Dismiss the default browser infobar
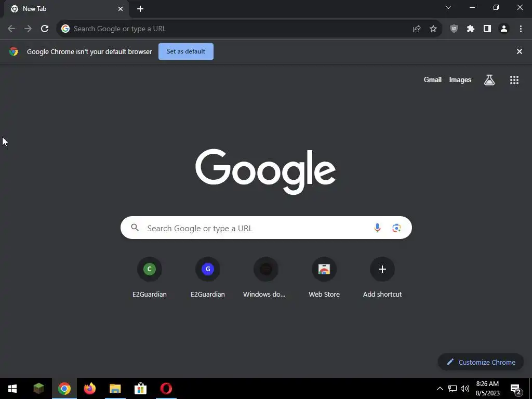 point(520,51)
